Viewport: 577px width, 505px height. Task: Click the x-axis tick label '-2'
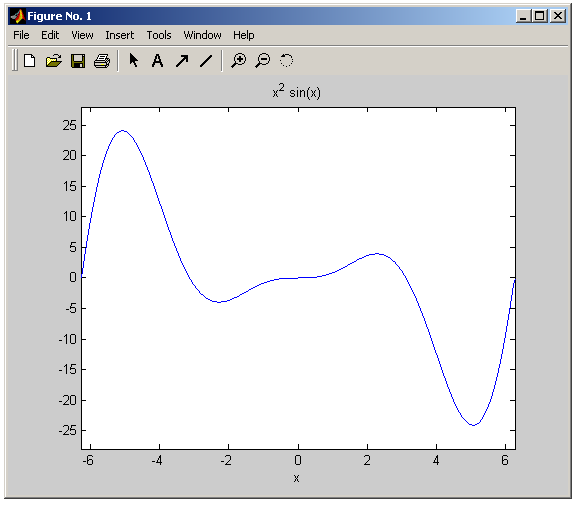point(226,460)
